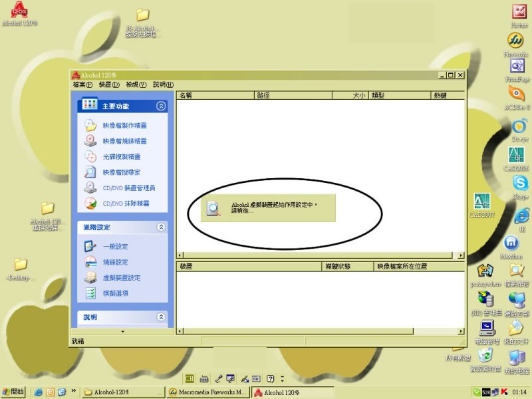Sort image list by 路徑 column
Screen dimensions: 532x399
click(x=293, y=95)
